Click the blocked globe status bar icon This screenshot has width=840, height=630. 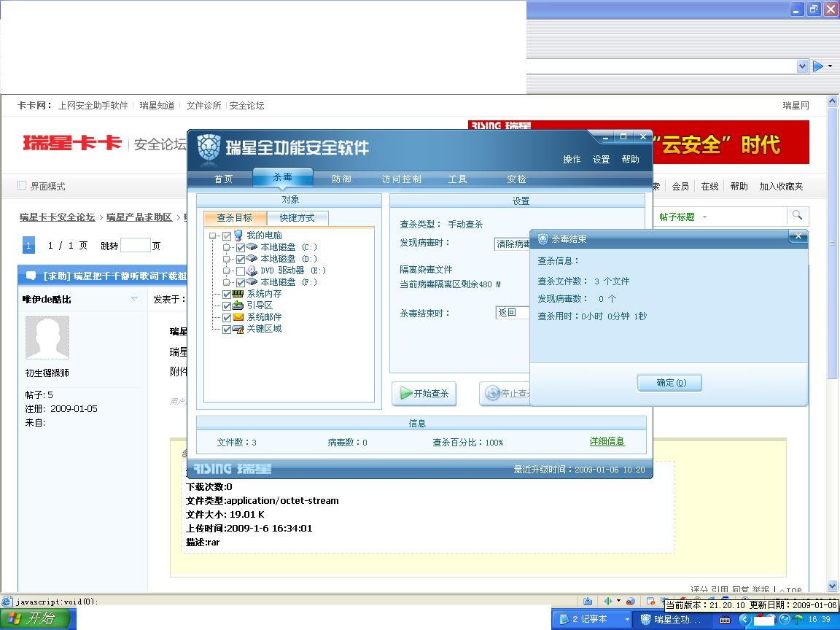pyautogui.click(x=631, y=601)
